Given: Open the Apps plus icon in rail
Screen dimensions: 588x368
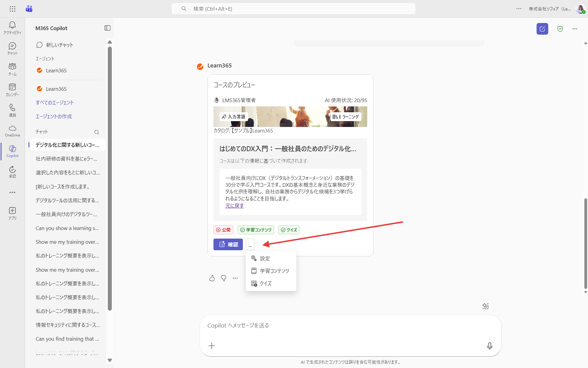Looking at the screenshot, I should [x=13, y=214].
